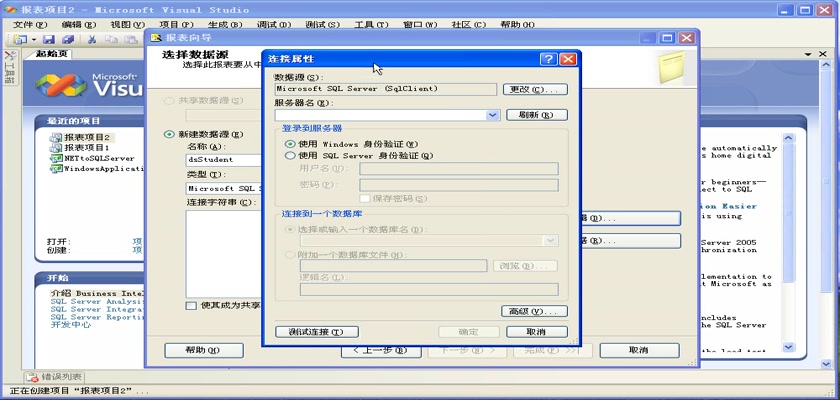Click the SQL Server Reporting link

[96, 317]
